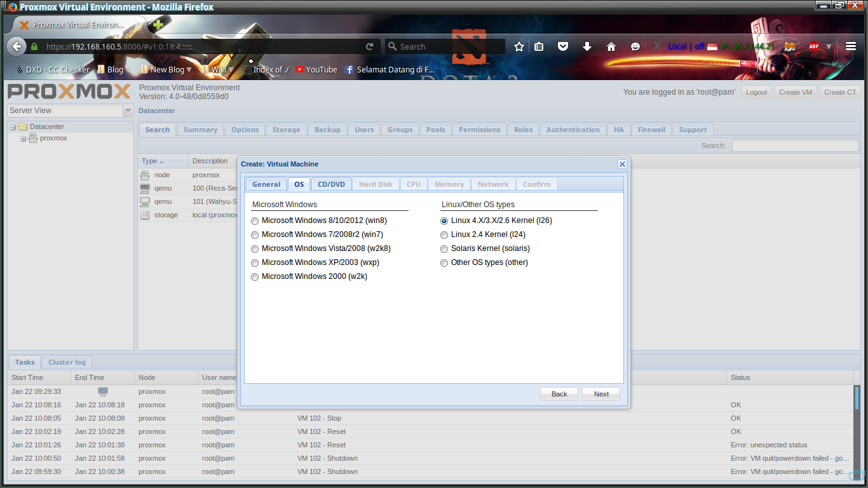The image size is (868, 488).
Task: Open the Permissions tab of Datacenter
Action: [479, 130]
